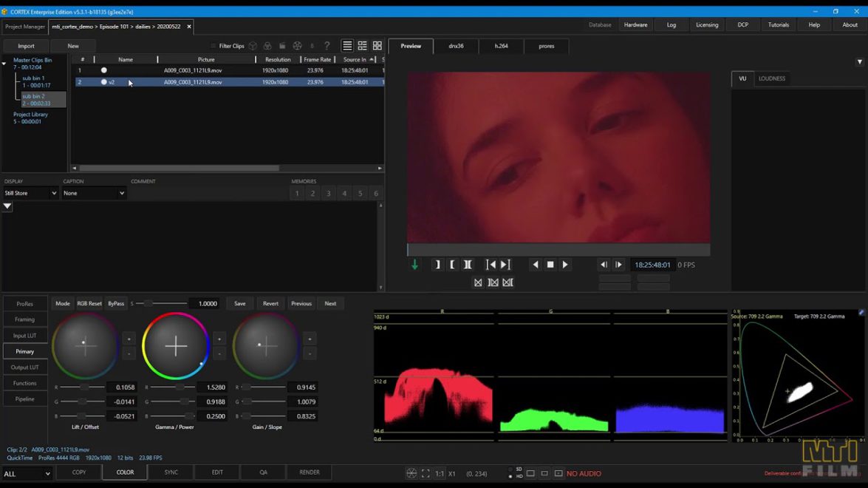The image size is (868, 488).
Task: Save the current color grade
Action: (239, 303)
